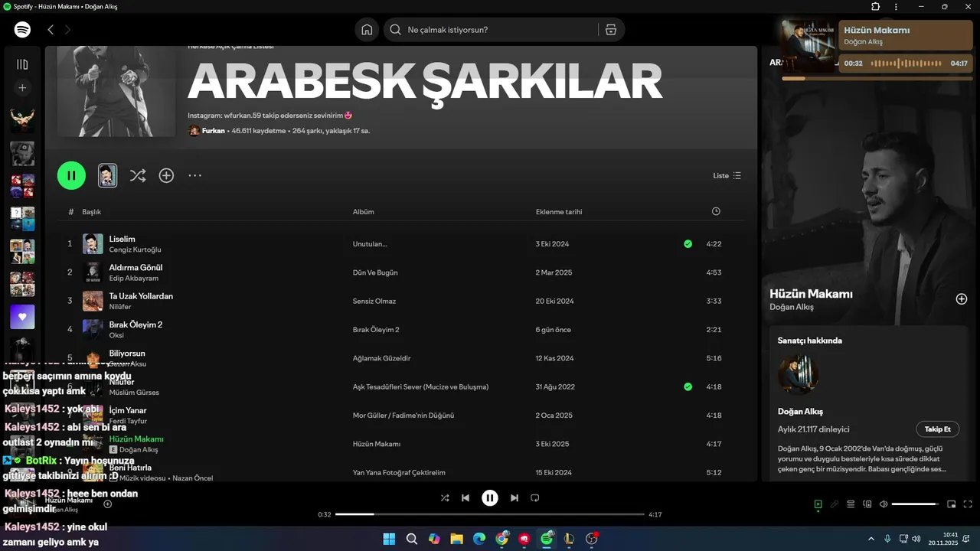Open Liked Songs heart tile in sidebar
The height and width of the screenshot is (551, 980).
[x=22, y=317]
